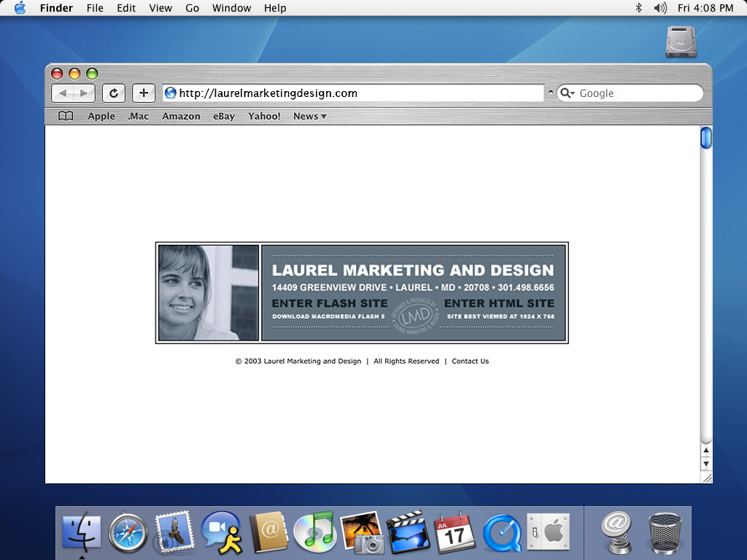Expand the News bookmarks dropdown

tap(309, 116)
